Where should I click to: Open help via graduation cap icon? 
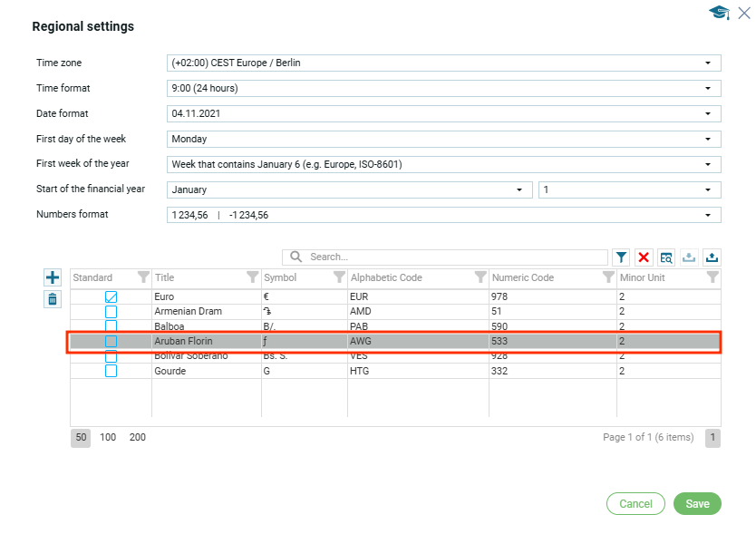tap(719, 13)
